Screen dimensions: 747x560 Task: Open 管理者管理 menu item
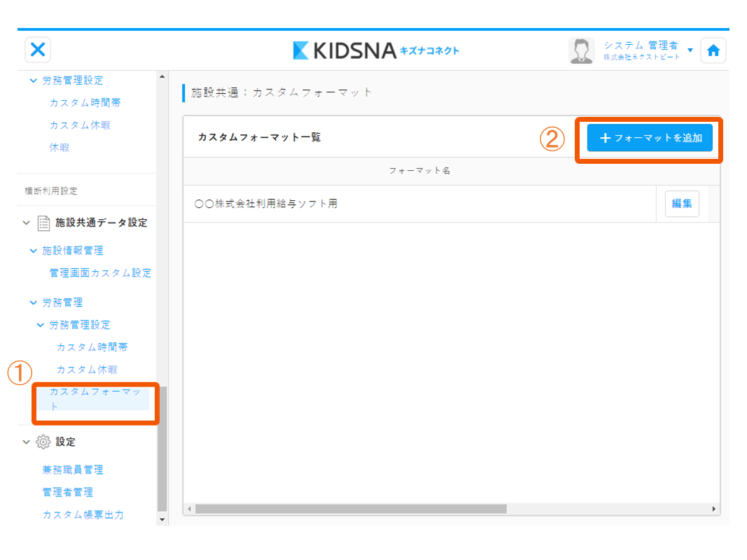(x=68, y=492)
